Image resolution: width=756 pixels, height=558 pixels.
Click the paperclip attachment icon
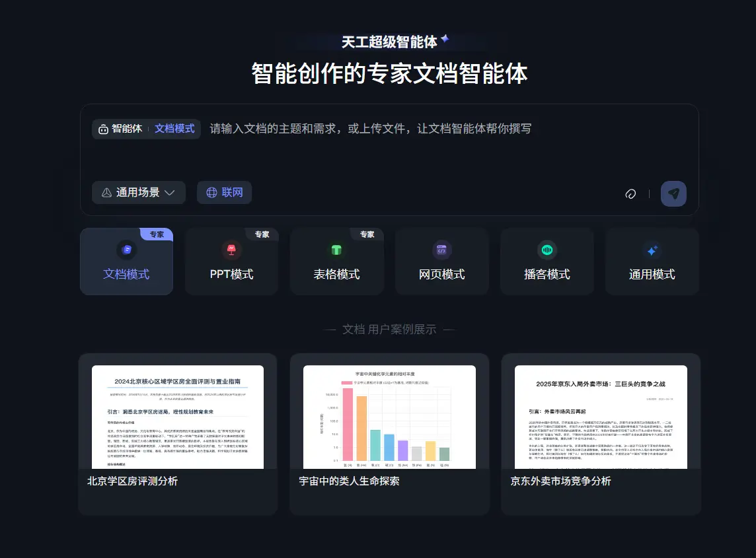[x=630, y=193]
